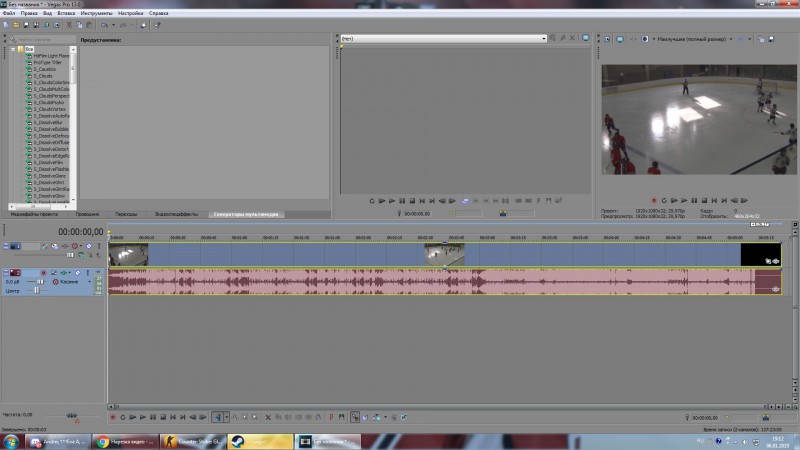This screenshot has height=450, width=800.
Task: Click the Open project folder icon
Action: [x=16, y=25]
